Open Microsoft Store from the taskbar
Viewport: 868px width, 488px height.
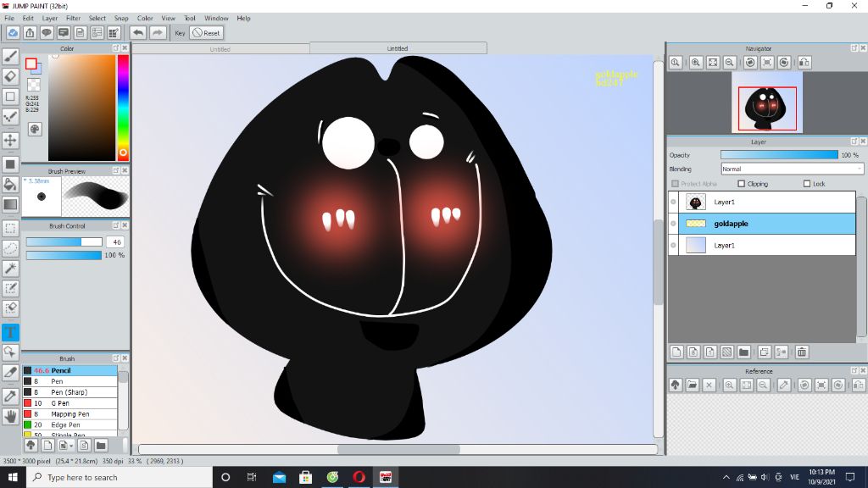click(305, 477)
